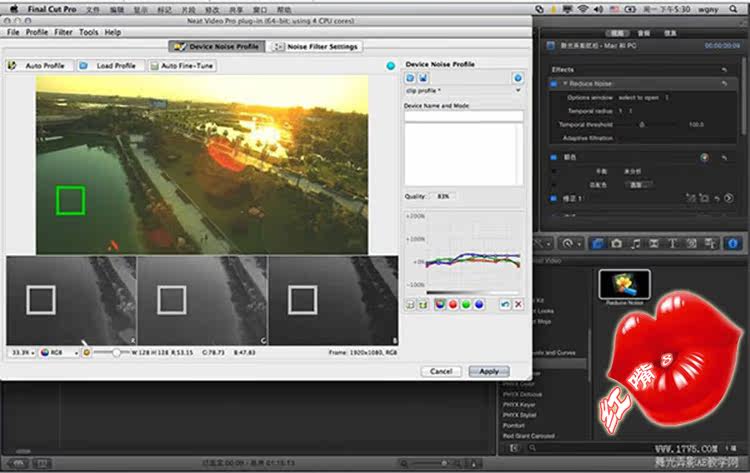Open the 33.3% zoom level dropdown
The height and width of the screenshot is (473, 750).
coord(22,352)
